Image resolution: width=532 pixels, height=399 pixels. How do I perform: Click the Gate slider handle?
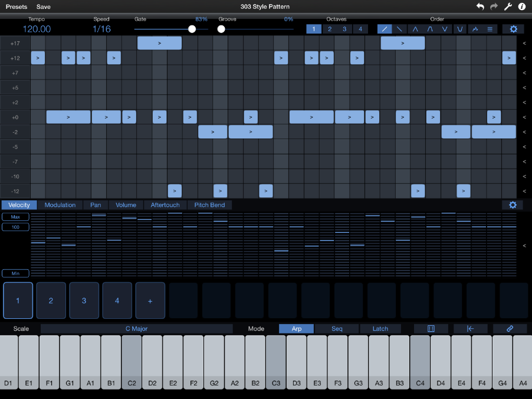pyautogui.click(x=192, y=29)
